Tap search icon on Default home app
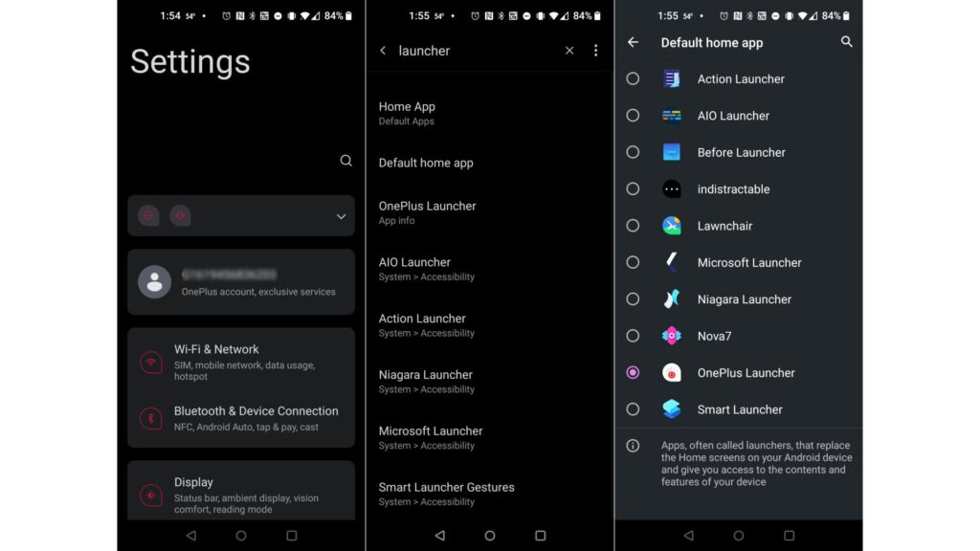The height and width of the screenshot is (551, 980). pyautogui.click(x=846, y=42)
